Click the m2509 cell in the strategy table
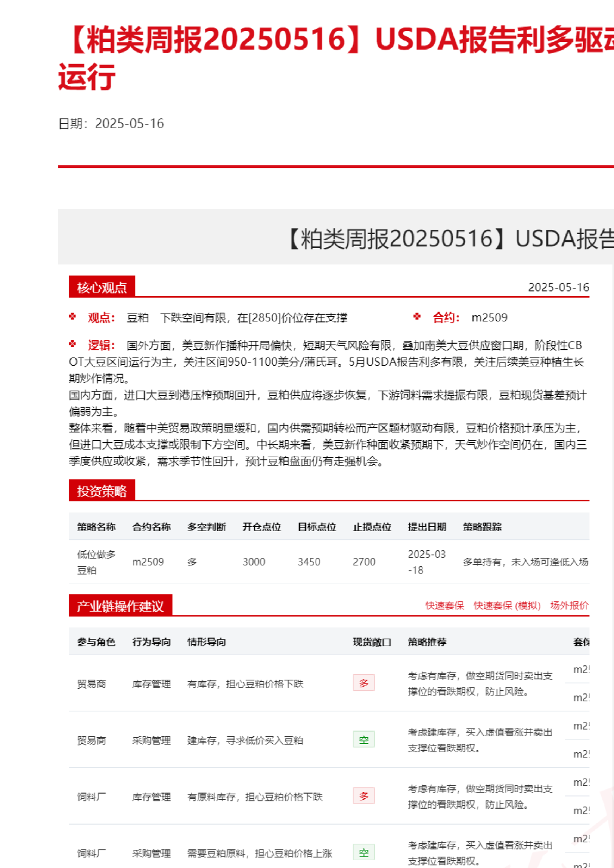 tap(148, 562)
